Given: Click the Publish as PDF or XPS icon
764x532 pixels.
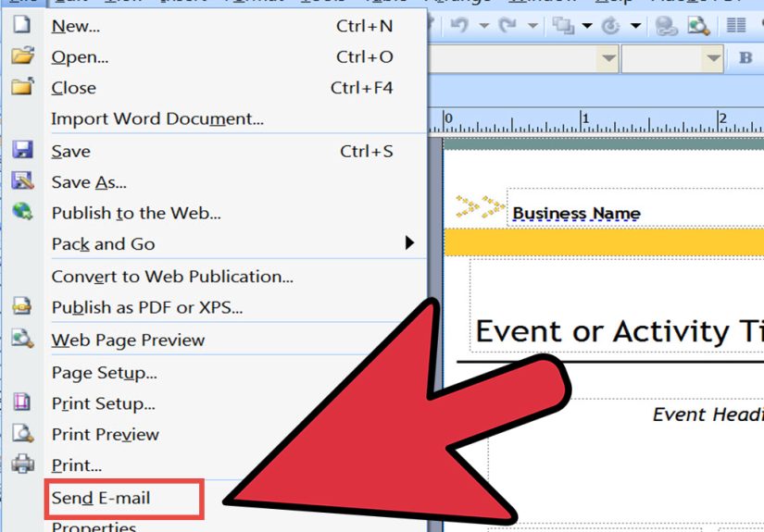Looking at the screenshot, I should (x=22, y=306).
